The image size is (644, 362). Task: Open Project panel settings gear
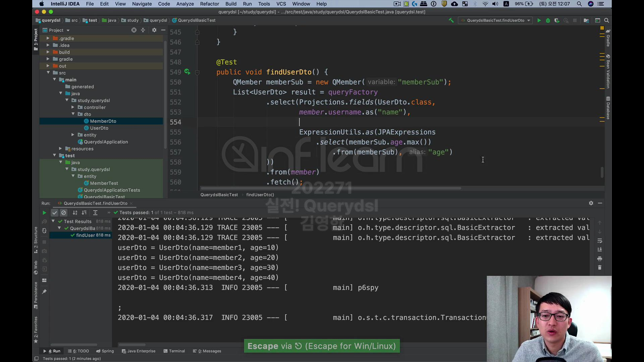pyautogui.click(x=154, y=30)
